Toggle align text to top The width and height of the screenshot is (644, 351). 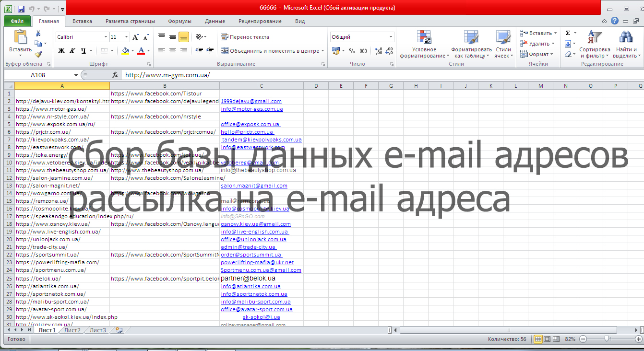tap(162, 37)
